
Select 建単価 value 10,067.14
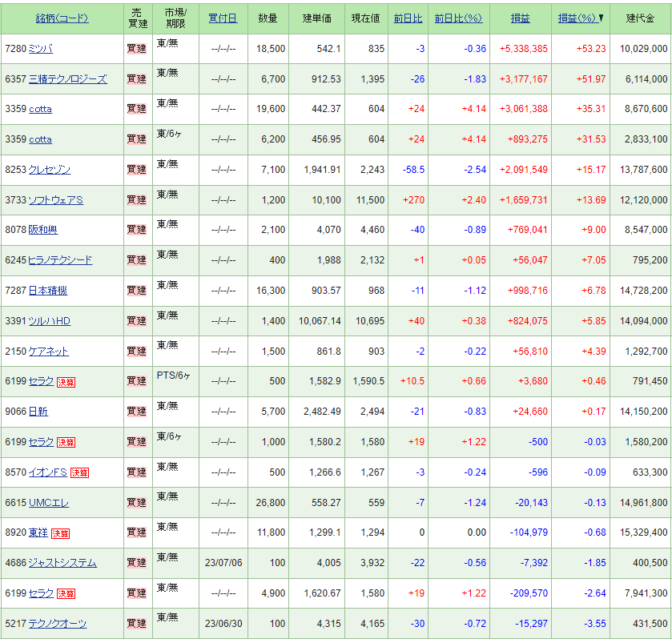320,321
